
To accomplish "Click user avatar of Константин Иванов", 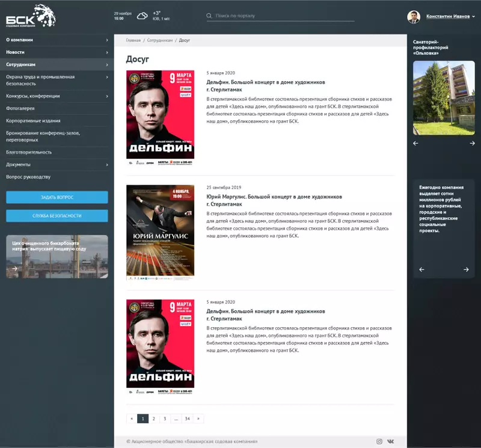I will point(414,17).
